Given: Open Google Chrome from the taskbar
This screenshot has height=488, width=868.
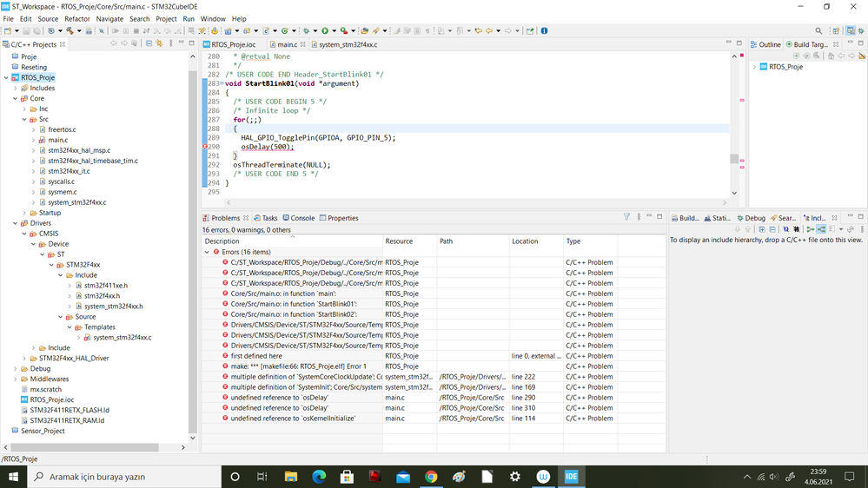Looking at the screenshot, I should (x=431, y=477).
